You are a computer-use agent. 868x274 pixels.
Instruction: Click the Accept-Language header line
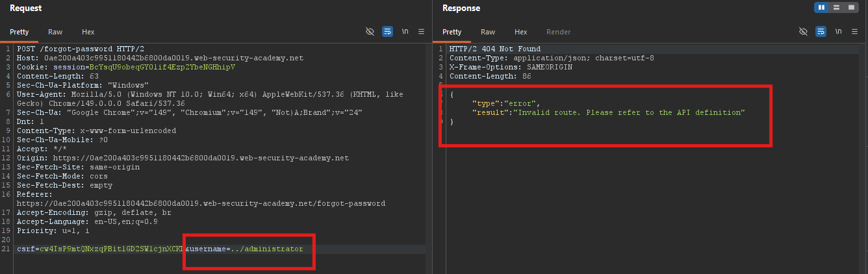(x=87, y=221)
